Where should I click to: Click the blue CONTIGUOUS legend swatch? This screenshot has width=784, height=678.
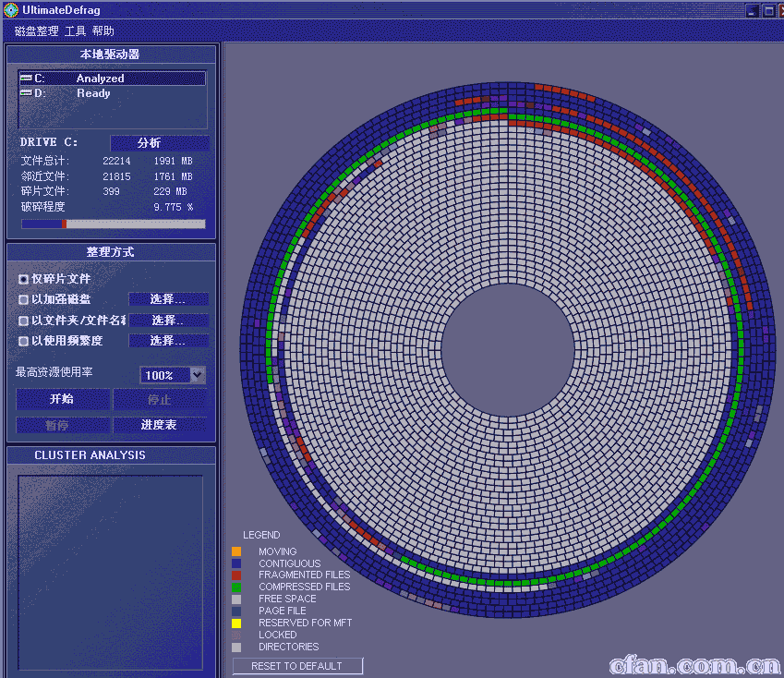236,563
